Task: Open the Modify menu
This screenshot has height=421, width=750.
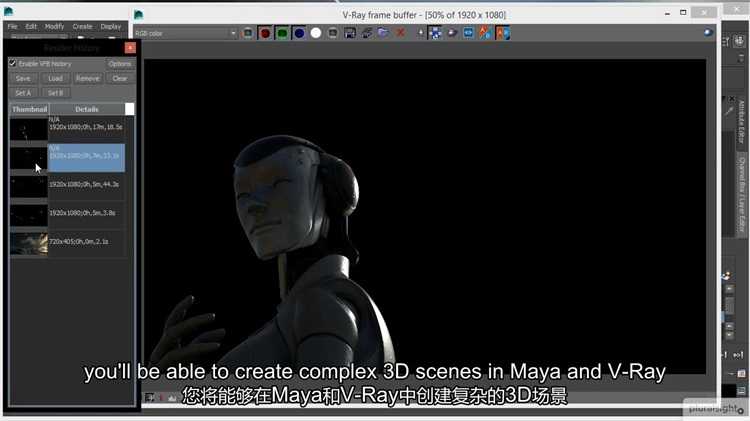Action: click(54, 26)
